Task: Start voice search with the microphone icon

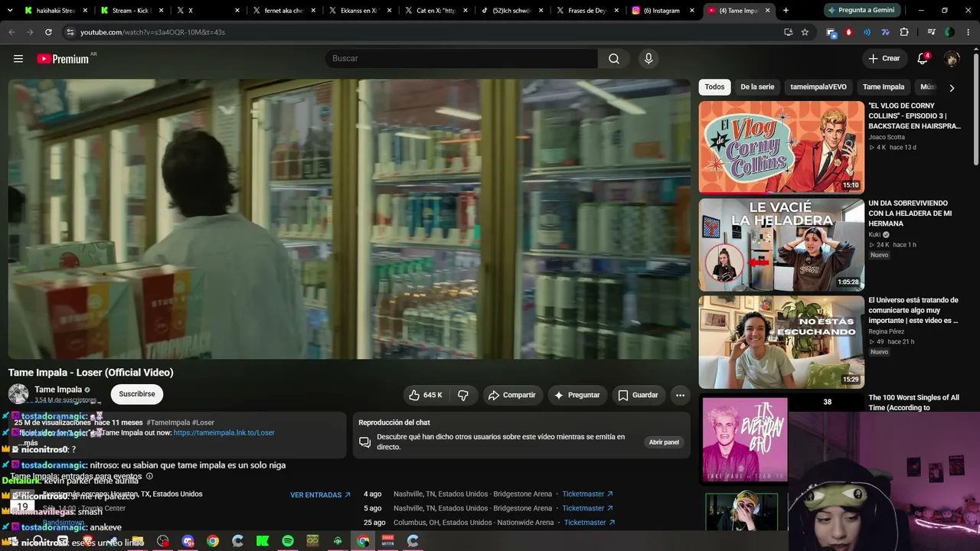Action: point(648,59)
